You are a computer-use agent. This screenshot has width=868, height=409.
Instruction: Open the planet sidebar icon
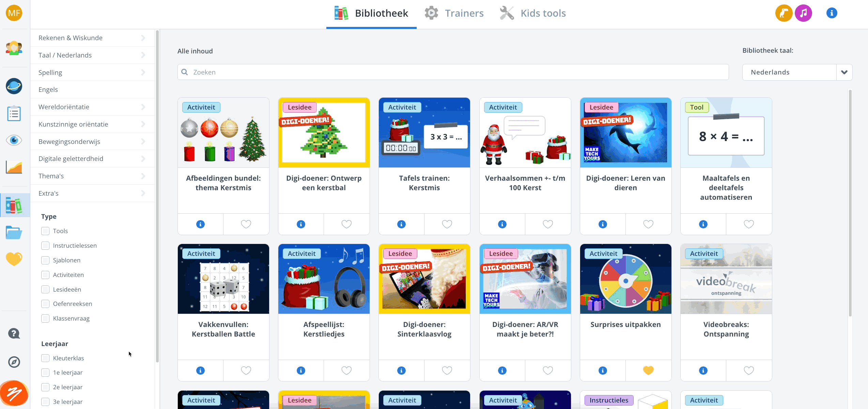click(x=14, y=86)
